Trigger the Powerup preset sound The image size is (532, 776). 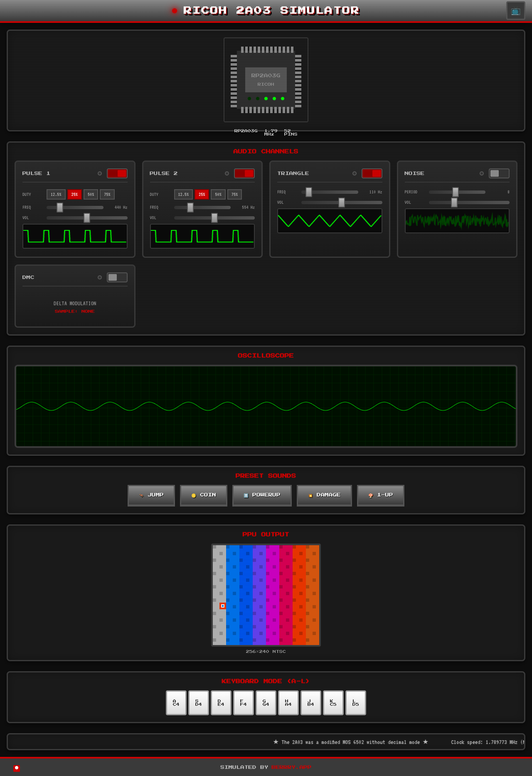pyautogui.click(x=262, y=495)
